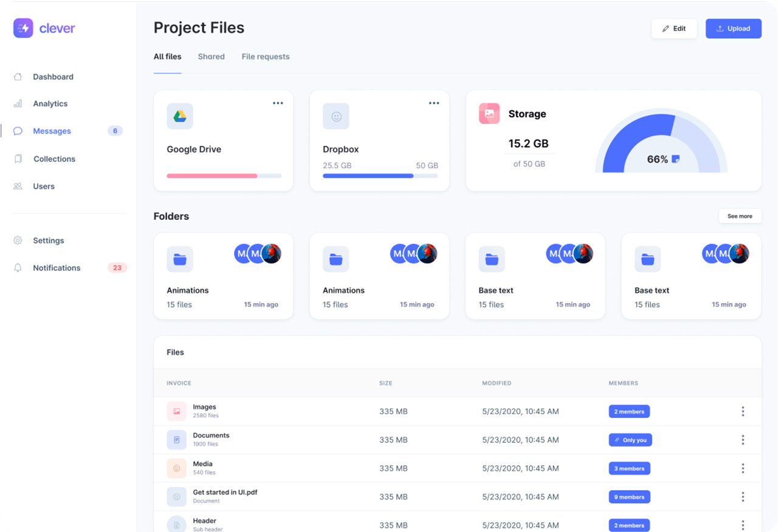Click the Only you badge
Image resolution: width=778 pixels, height=532 pixels.
point(630,440)
